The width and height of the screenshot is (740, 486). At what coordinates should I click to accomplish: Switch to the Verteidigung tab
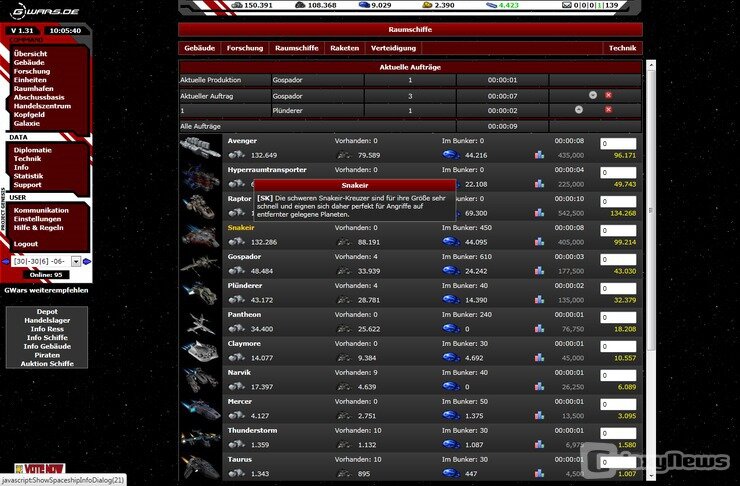393,48
